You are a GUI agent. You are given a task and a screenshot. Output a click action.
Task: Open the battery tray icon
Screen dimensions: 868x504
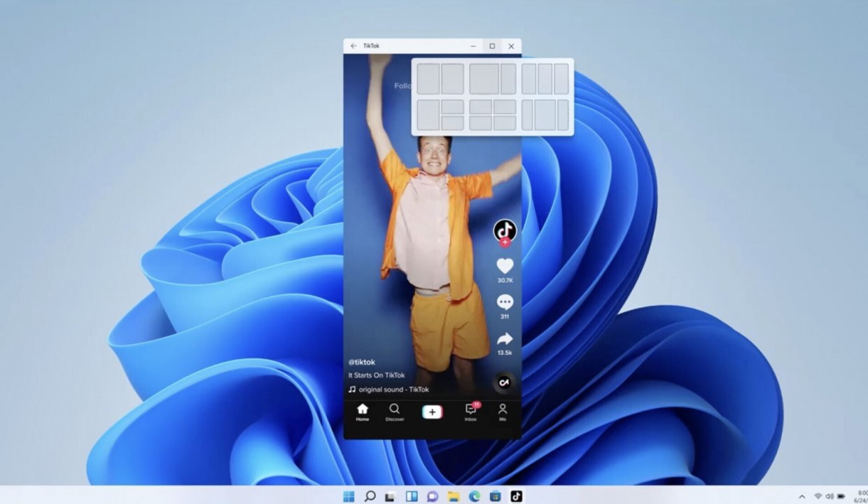[x=842, y=496]
